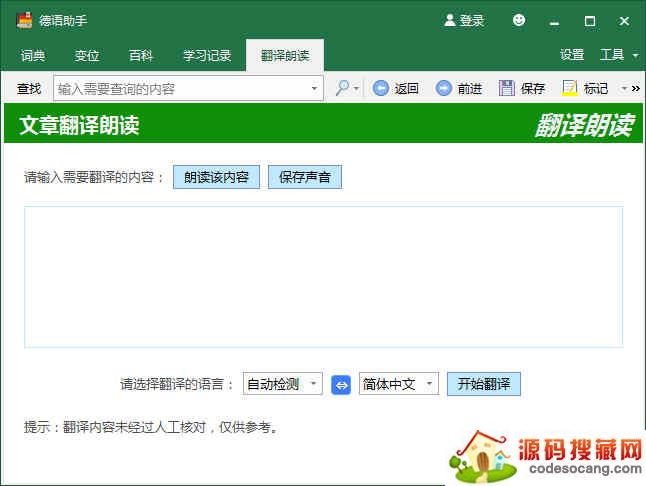Expand the toolbar overflow chevron

635,88
